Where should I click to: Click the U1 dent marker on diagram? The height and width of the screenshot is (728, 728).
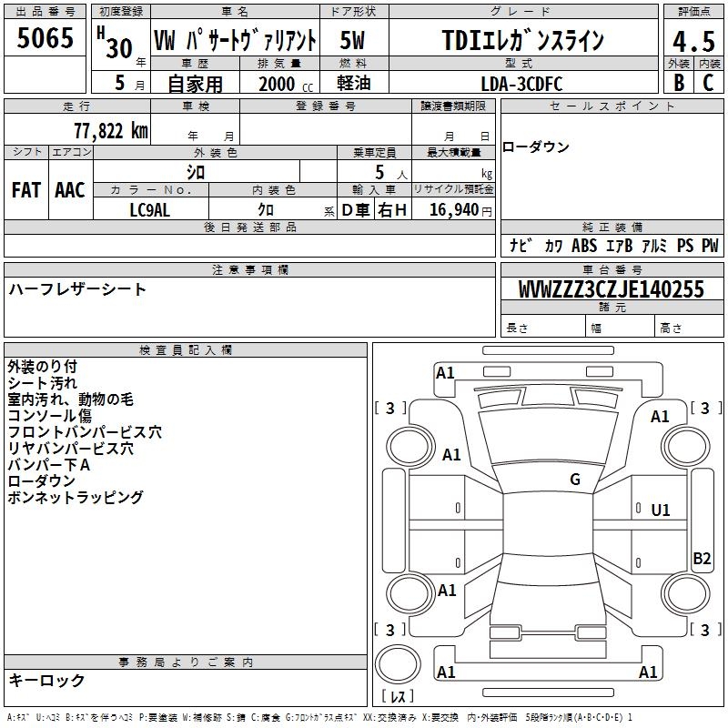[660, 511]
